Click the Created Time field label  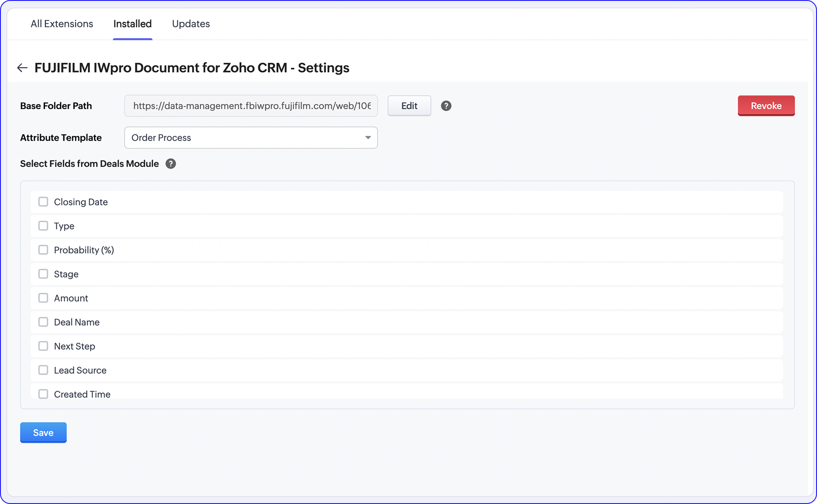tap(82, 394)
